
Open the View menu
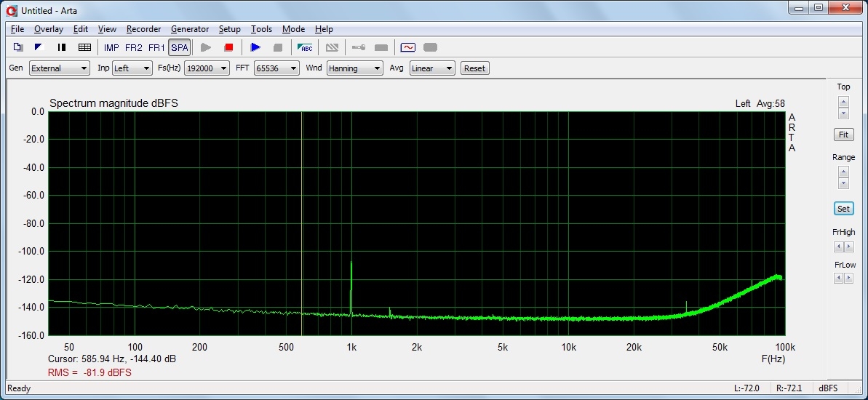[108, 29]
